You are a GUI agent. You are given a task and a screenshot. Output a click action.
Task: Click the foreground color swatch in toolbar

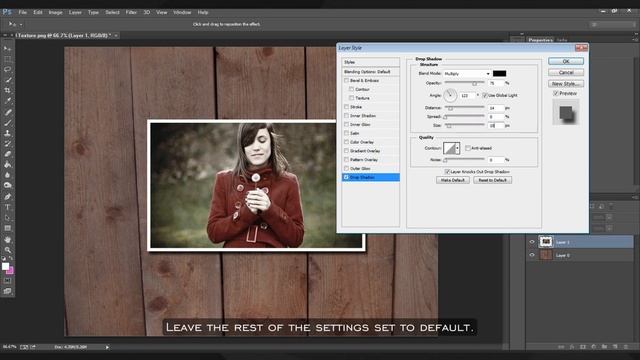5,266
